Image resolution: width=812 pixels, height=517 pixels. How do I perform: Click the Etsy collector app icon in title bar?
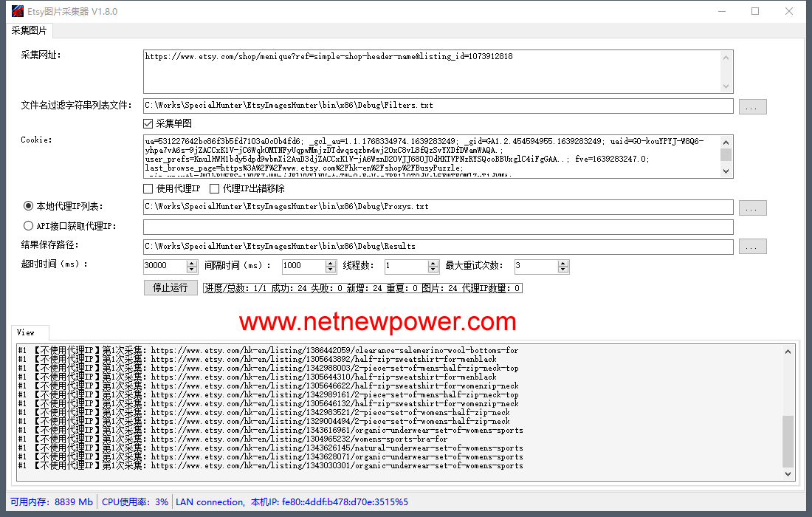(18, 11)
